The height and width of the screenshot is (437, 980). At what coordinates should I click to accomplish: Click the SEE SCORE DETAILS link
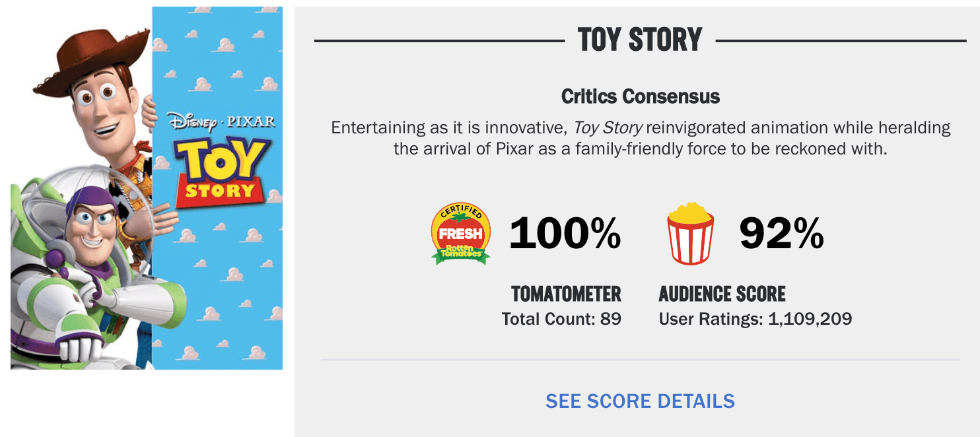point(640,401)
